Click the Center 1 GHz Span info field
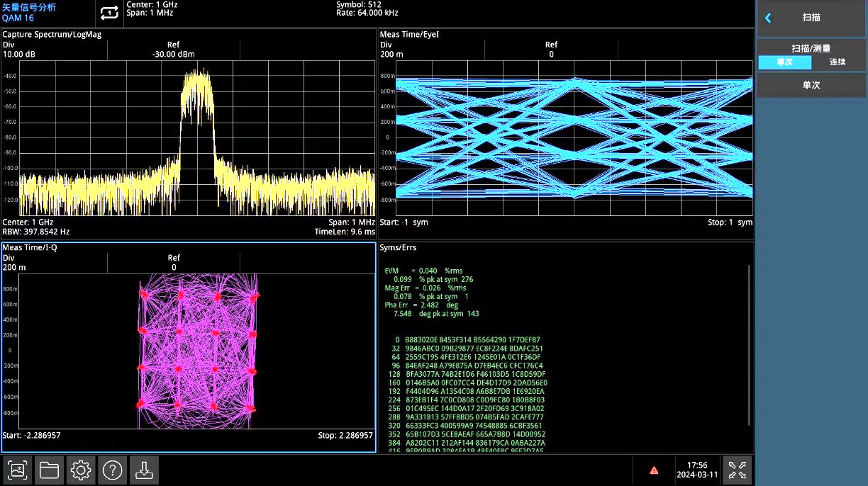 coord(152,9)
